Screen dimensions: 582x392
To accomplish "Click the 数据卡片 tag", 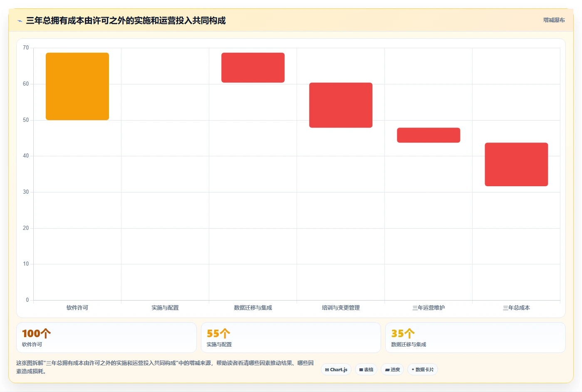I will coord(422,370).
